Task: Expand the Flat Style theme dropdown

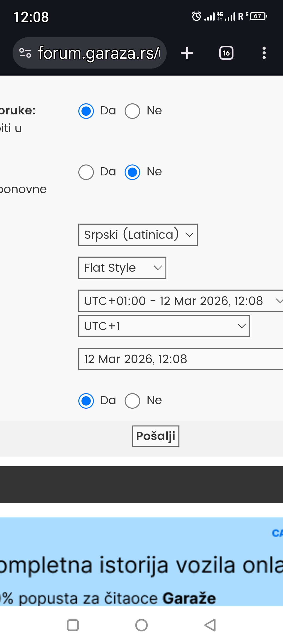Action: pyautogui.click(x=122, y=268)
